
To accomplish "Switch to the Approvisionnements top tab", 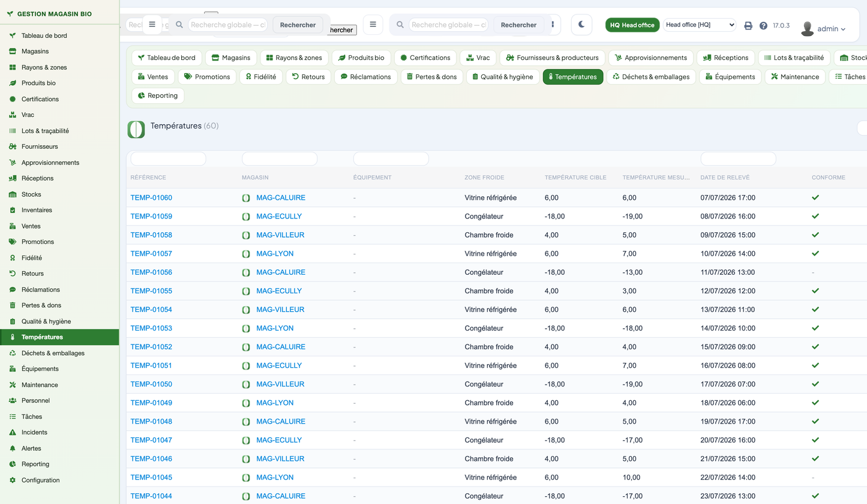I will click(651, 58).
